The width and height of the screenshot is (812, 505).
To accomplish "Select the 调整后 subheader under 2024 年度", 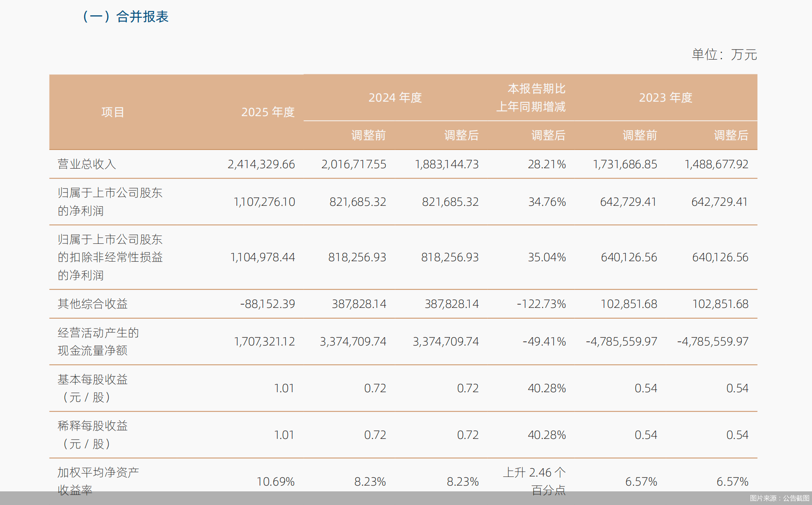I will point(461,135).
